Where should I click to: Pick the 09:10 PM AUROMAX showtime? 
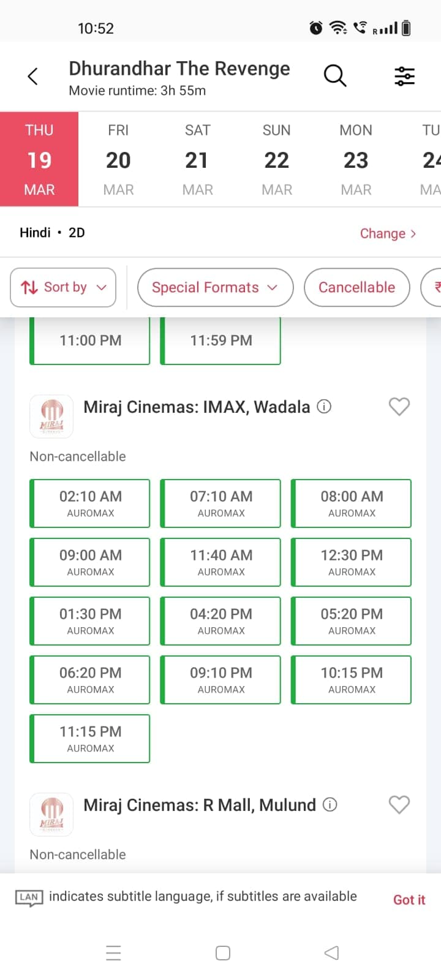[x=221, y=679]
